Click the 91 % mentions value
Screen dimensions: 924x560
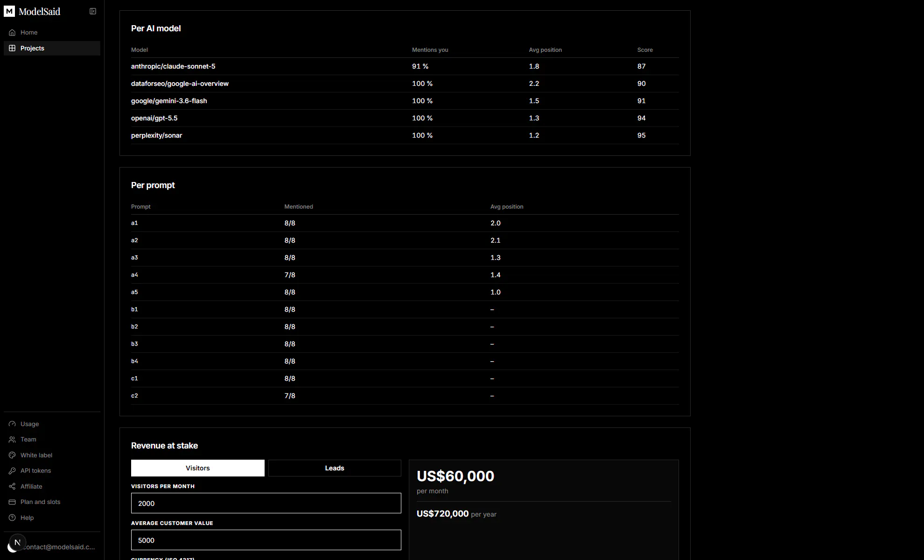pyautogui.click(x=420, y=66)
